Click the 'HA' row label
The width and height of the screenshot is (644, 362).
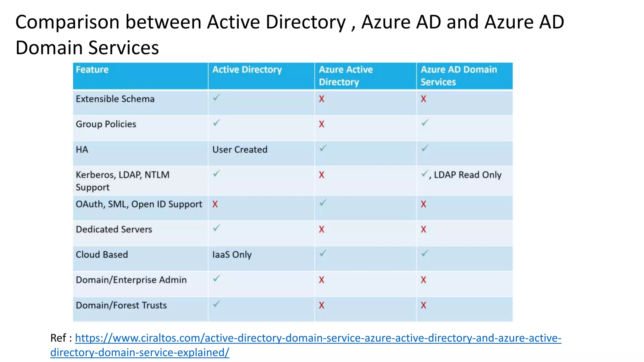click(x=82, y=150)
